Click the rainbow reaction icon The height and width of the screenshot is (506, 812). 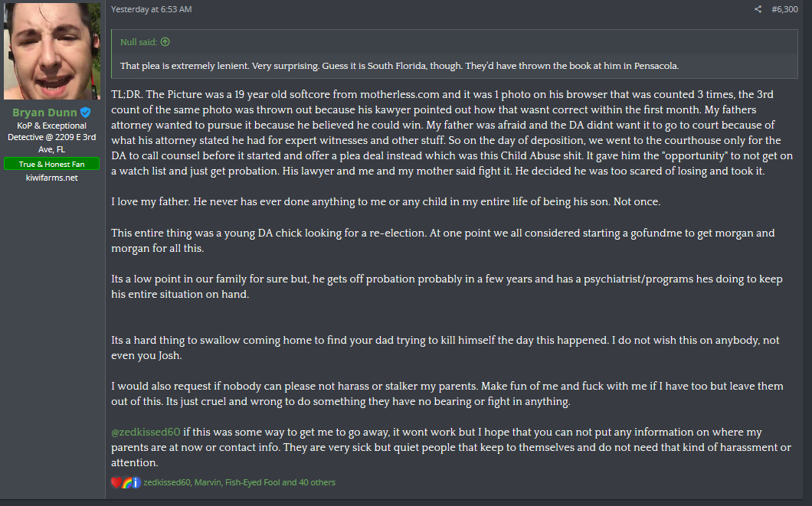(126, 482)
